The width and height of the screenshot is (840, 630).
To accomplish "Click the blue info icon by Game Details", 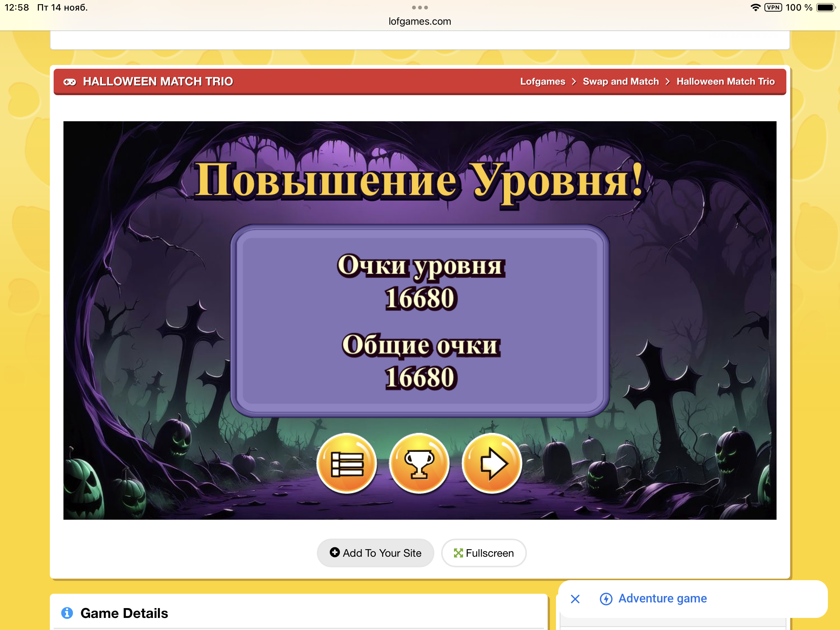I will [x=67, y=613].
